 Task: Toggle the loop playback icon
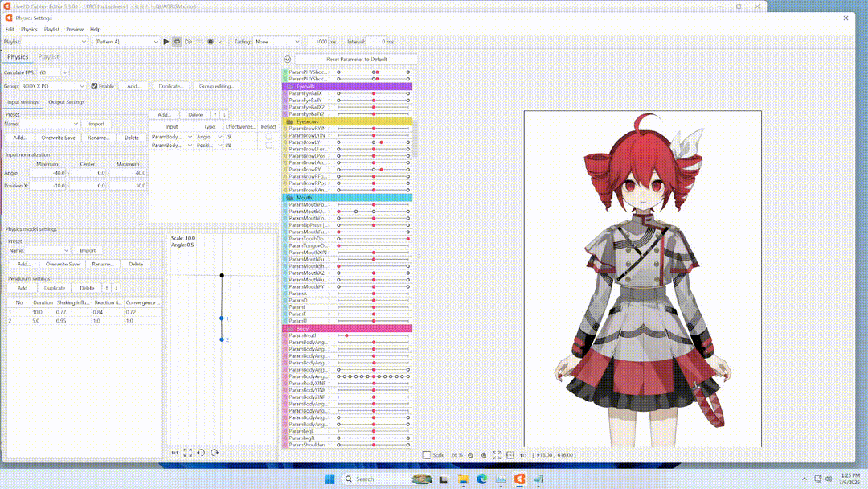click(177, 42)
